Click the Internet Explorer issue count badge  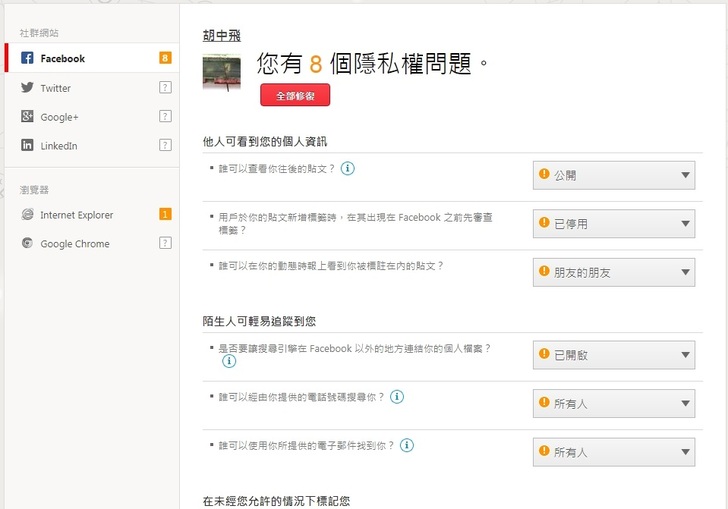165,214
